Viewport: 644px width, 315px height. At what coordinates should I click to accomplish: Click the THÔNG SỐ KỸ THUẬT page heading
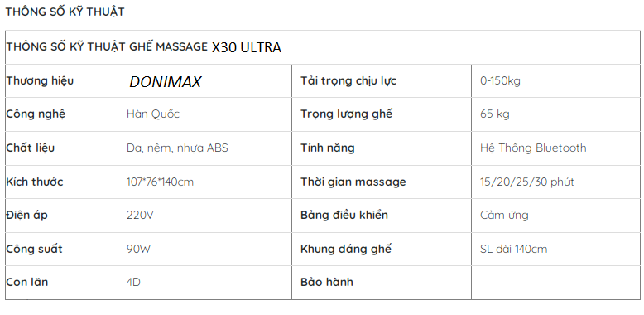point(65,12)
